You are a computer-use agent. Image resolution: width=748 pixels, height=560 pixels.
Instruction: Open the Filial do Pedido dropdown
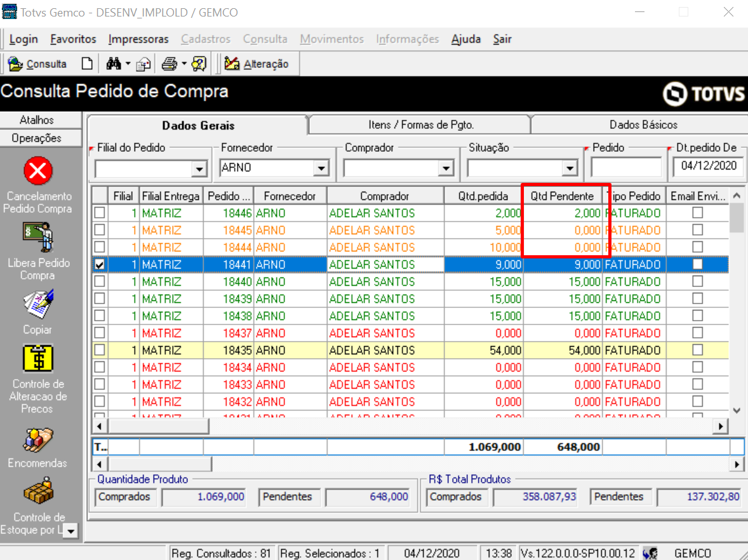coord(199,168)
